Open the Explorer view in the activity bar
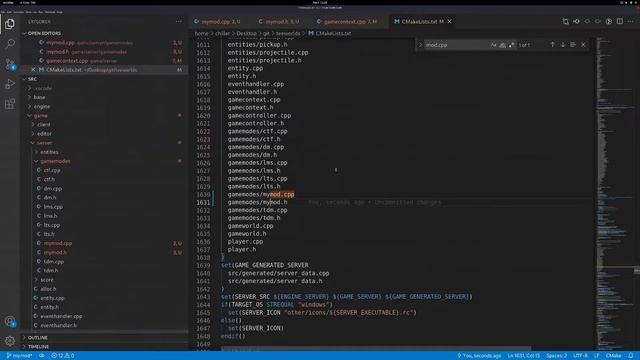The image size is (640, 360). [x=10, y=24]
